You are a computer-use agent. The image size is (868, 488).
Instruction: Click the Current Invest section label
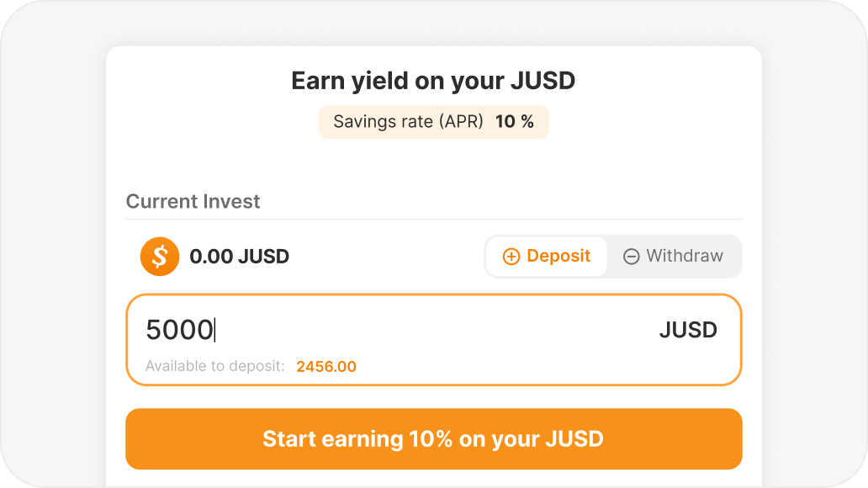point(193,202)
